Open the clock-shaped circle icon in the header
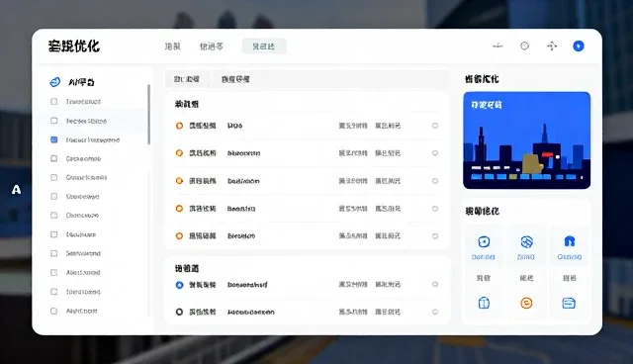Screen dimensions: 633x364 pos(524,46)
